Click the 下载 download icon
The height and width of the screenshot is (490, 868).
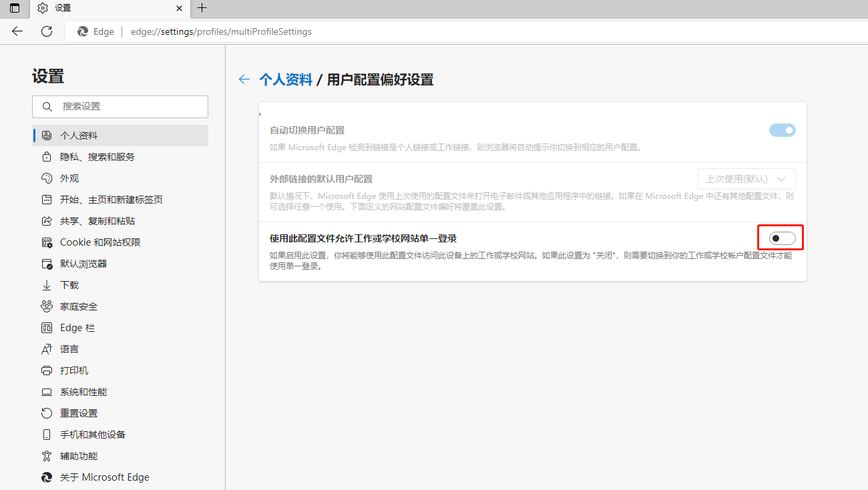pos(47,285)
